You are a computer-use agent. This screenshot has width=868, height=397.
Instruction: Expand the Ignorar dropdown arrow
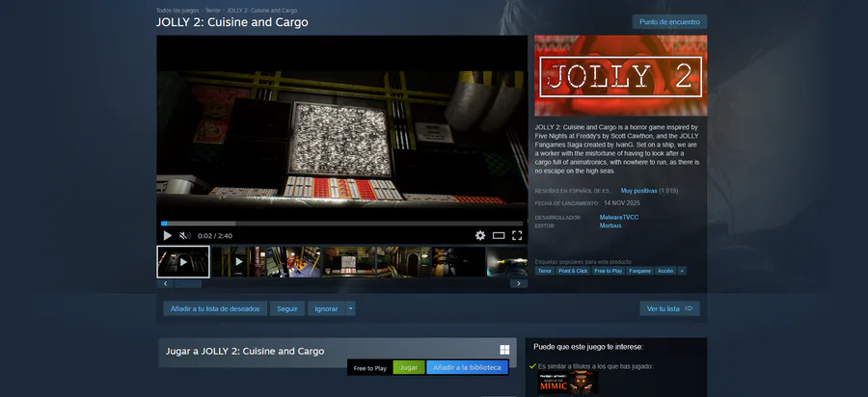coord(351,308)
